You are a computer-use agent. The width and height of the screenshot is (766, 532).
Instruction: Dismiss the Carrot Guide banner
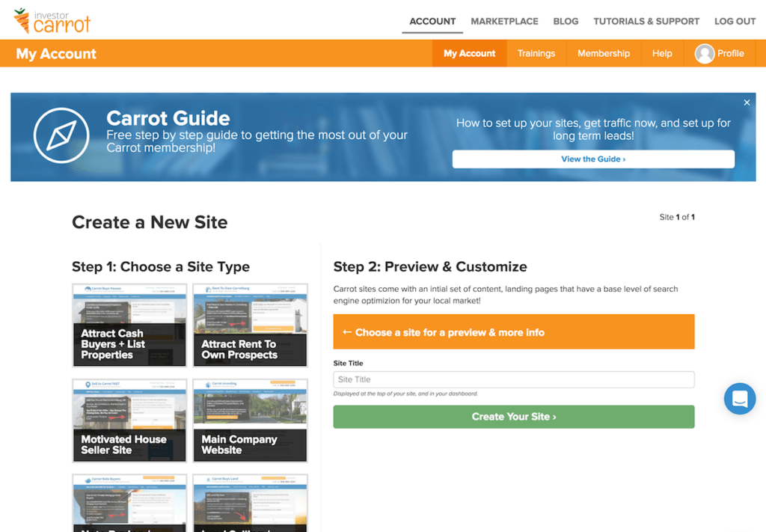[747, 102]
